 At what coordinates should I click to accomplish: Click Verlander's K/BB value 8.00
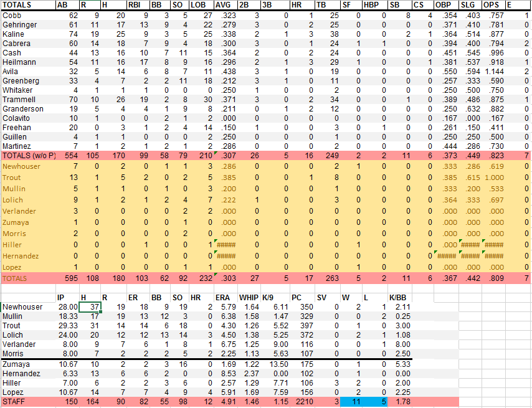(x=402, y=344)
